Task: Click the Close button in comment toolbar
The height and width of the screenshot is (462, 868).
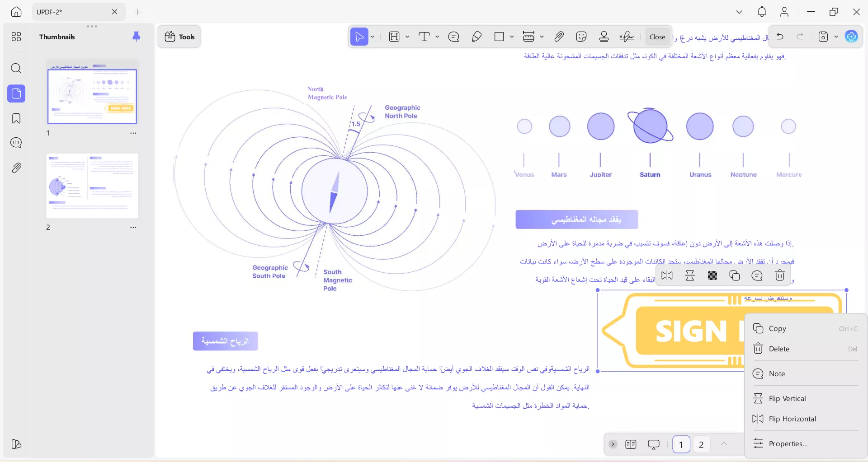Action: click(x=657, y=37)
